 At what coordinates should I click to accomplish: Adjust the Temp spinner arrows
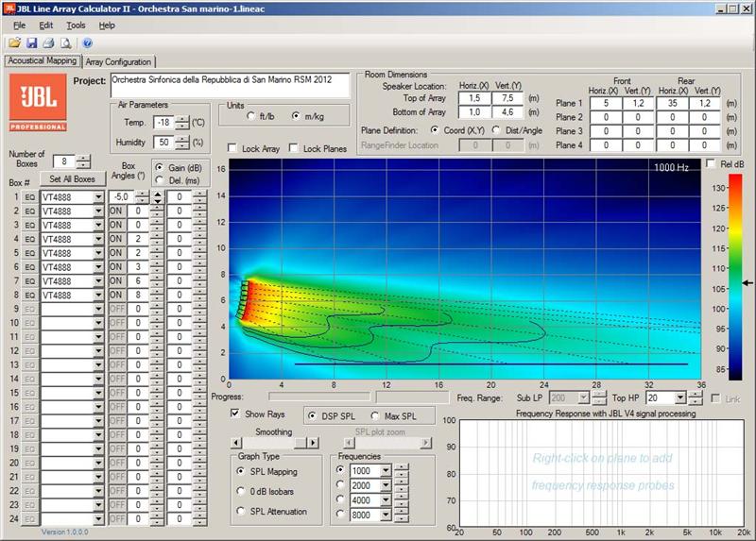[x=182, y=123]
